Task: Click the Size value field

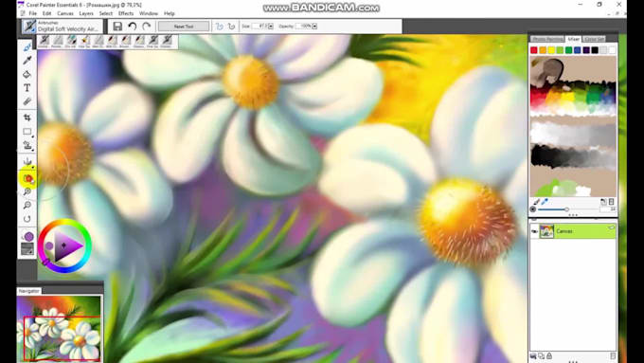Action: 260,27
